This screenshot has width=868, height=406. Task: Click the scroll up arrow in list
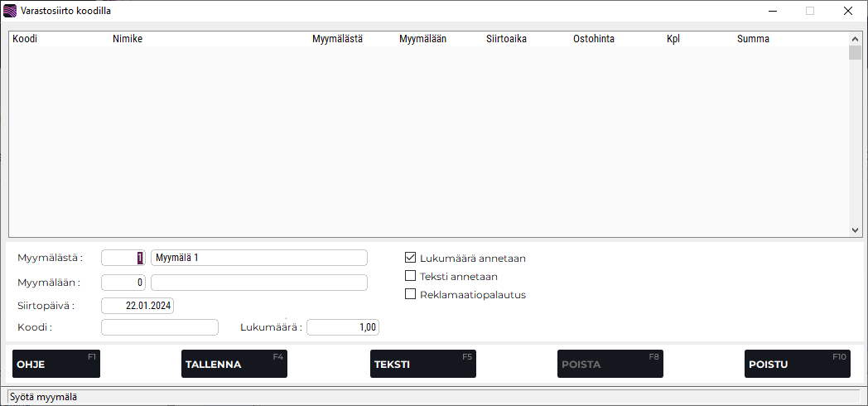(856, 37)
